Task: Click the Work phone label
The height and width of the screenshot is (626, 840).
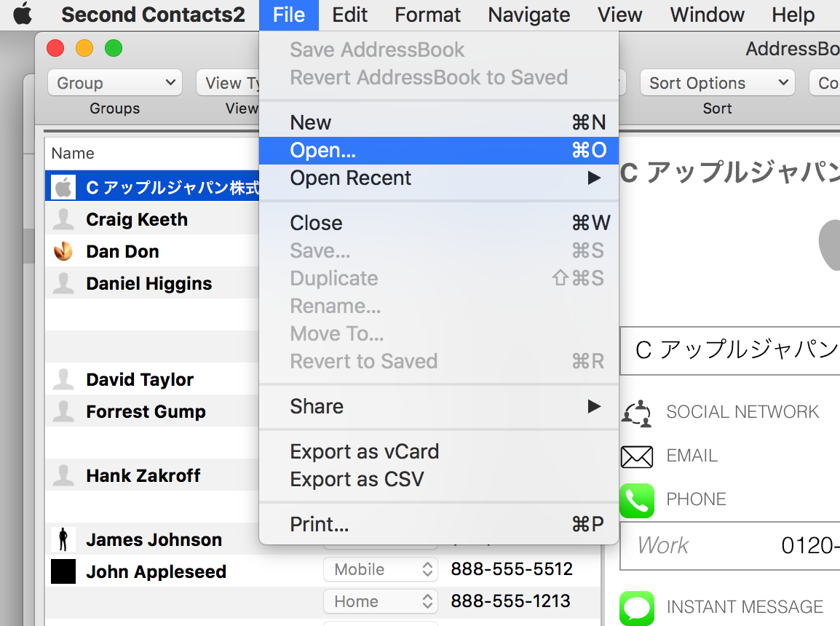Action: (662, 546)
